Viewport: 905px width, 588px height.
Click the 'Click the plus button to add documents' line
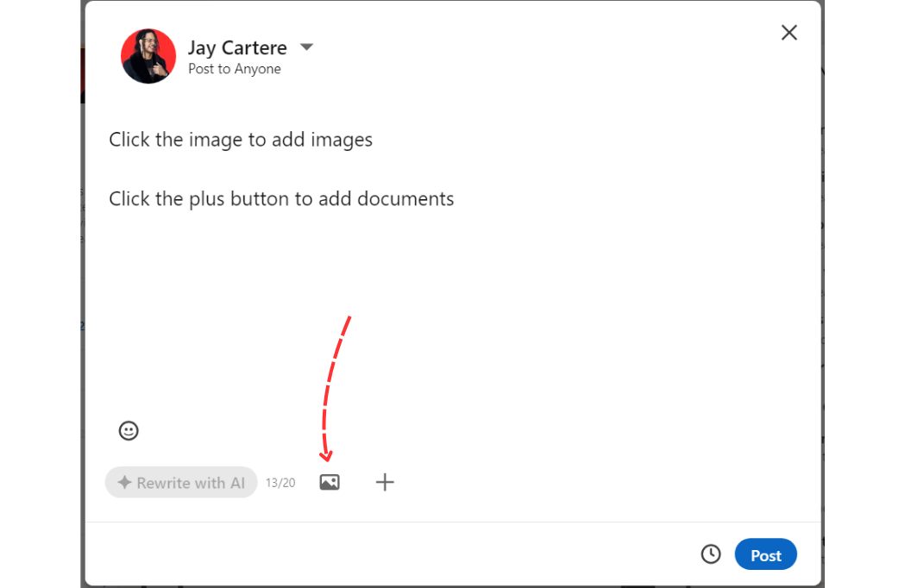point(281,199)
